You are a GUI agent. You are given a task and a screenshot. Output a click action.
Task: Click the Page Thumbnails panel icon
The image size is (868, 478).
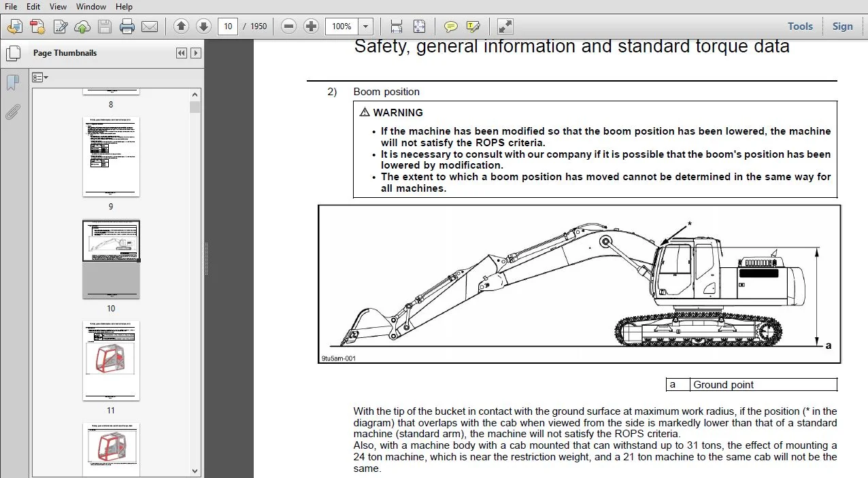click(x=12, y=53)
